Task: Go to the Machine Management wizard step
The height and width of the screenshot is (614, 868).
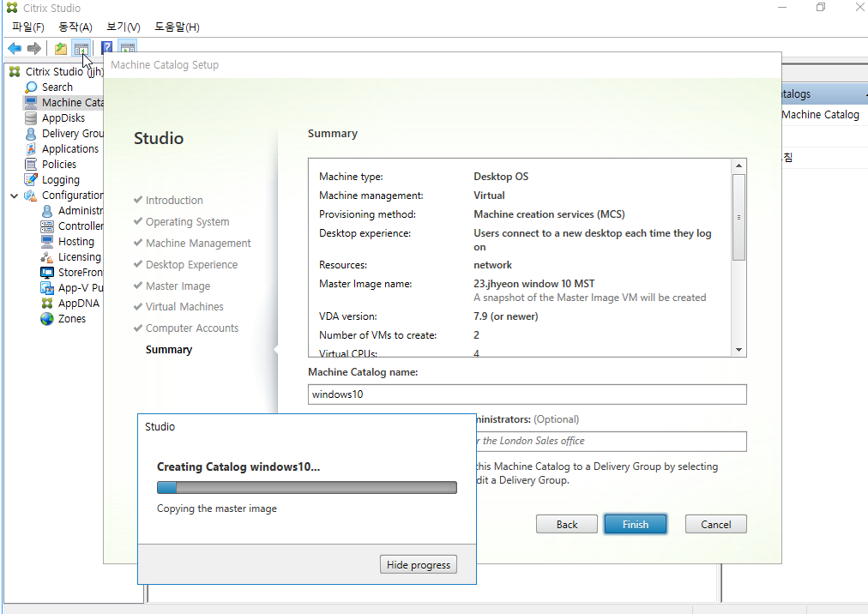Action: coord(198,243)
